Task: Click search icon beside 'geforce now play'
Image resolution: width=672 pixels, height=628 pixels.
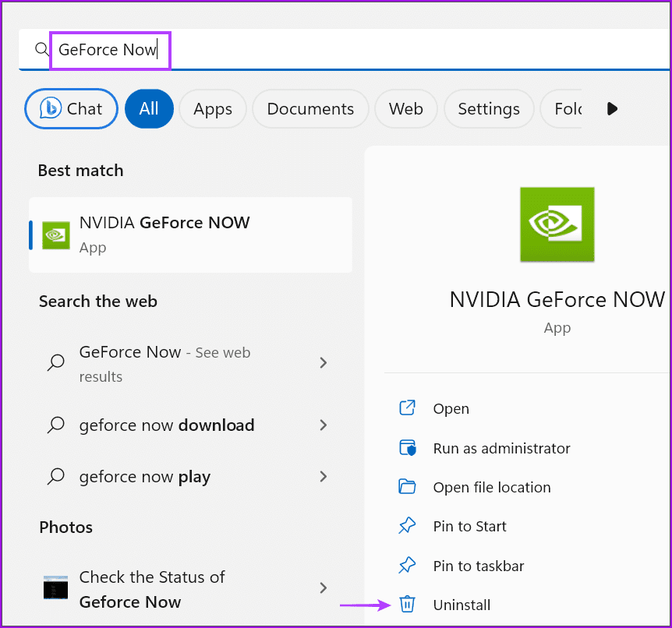Action: 55,476
